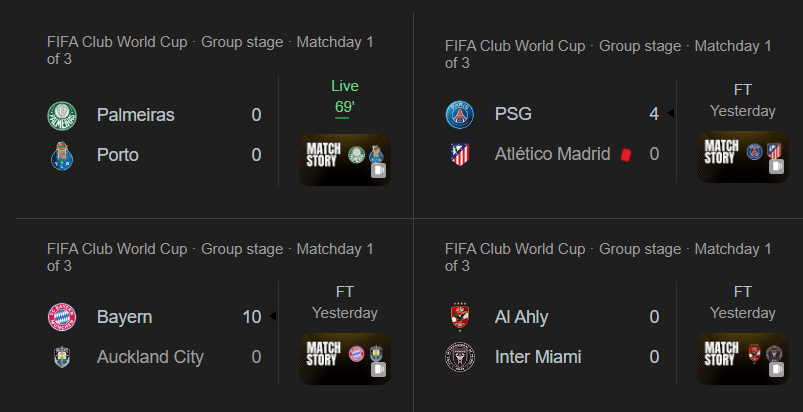Click the Atlético Madrid club crest
This screenshot has width=803, height=412.
(x=460, y=154)
